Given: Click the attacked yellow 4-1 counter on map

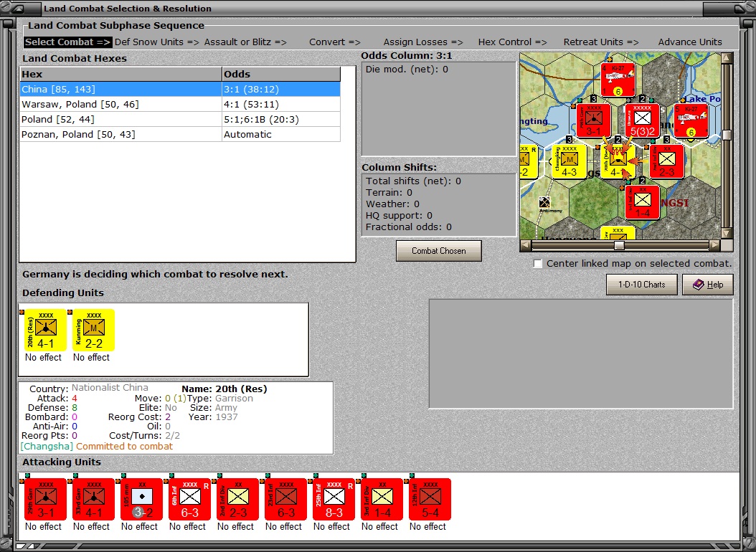Looking at the screenshot, I should [x=618, y=161].
